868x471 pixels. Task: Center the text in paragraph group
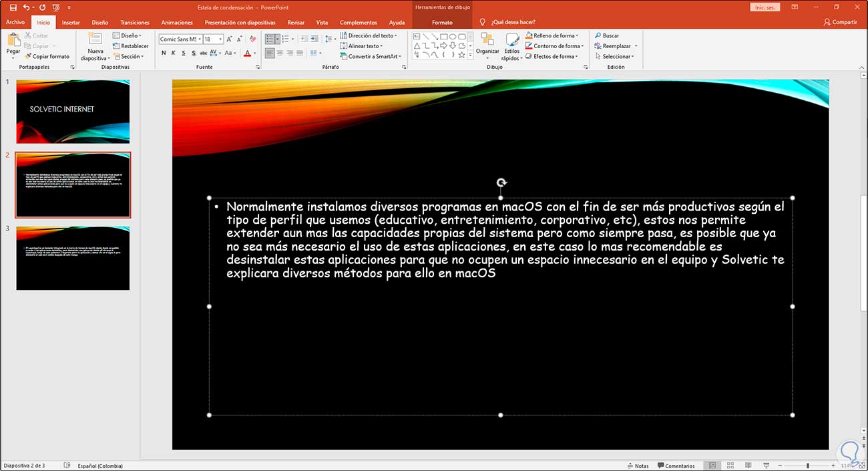280,53
